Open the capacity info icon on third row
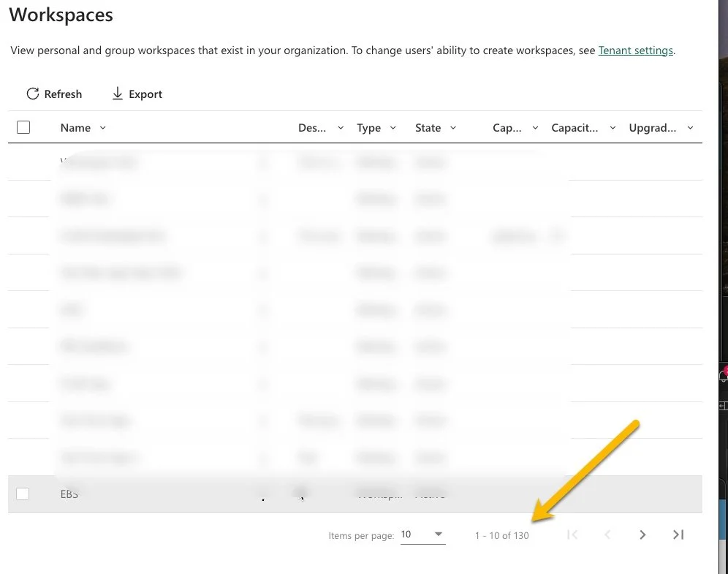 pyautogui.click(x=557, y=235)
